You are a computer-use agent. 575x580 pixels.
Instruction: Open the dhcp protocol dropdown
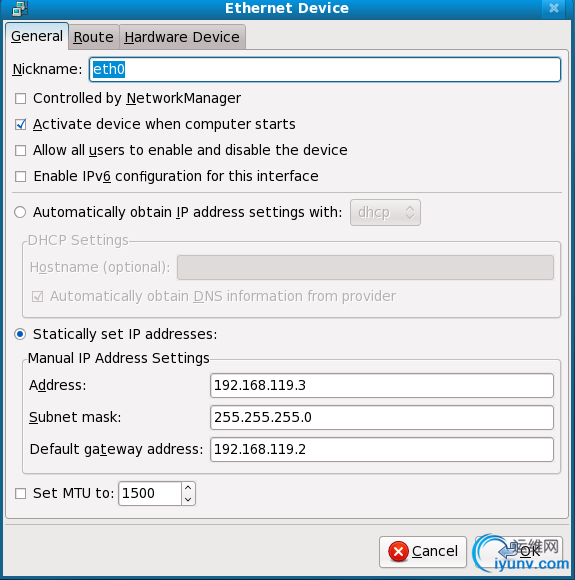click(x=385, y=213)
